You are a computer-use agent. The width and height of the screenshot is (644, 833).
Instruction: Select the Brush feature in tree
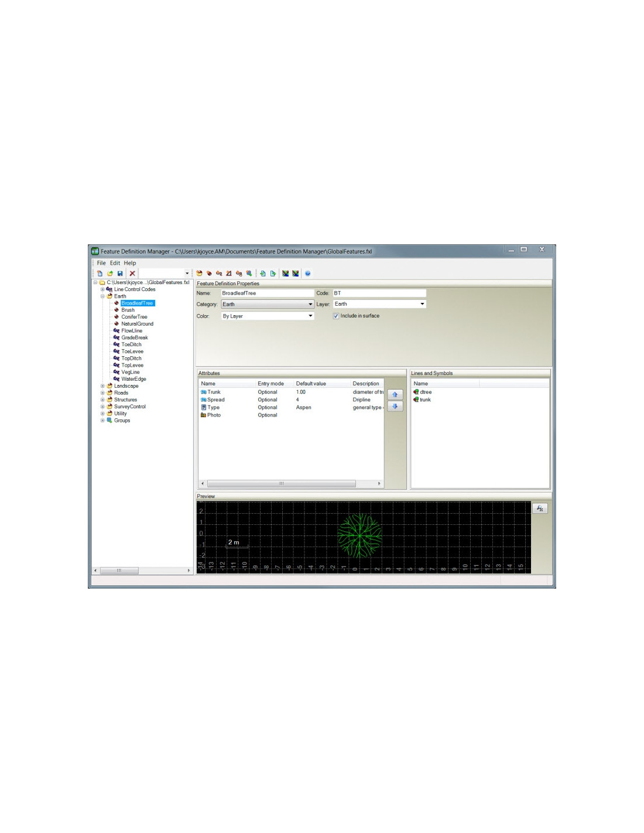click(x=128, y=310)
